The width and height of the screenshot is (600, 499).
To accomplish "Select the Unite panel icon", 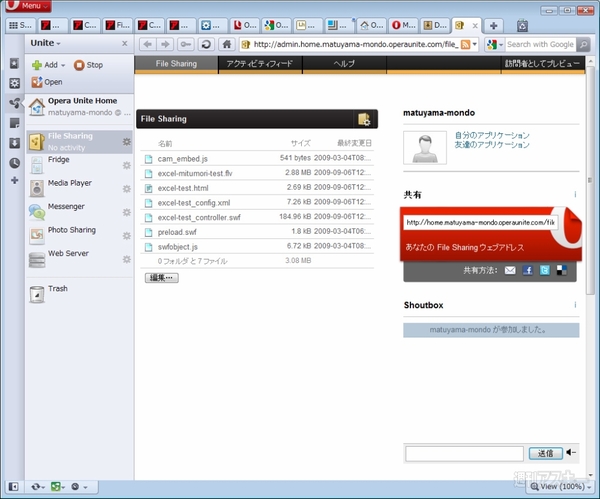I will pos(14,103).
